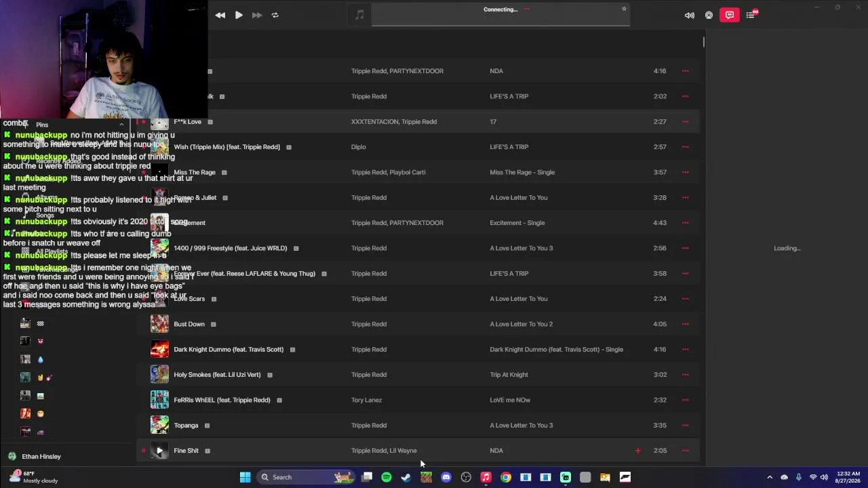Open Steam from the taskbar
Image resolution: width=868 pixels, height=488 pixels.
pyautogui.click(x=406, y=477)
